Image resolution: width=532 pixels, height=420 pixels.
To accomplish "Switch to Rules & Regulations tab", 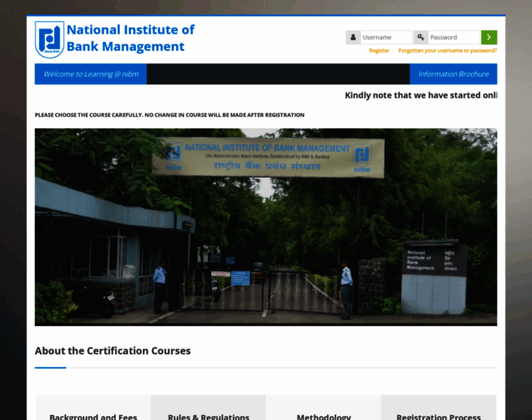I will point(209,407).
